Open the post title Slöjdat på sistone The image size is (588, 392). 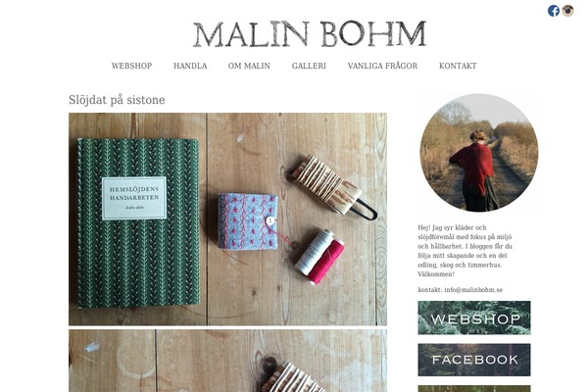(x=117, y=100)
